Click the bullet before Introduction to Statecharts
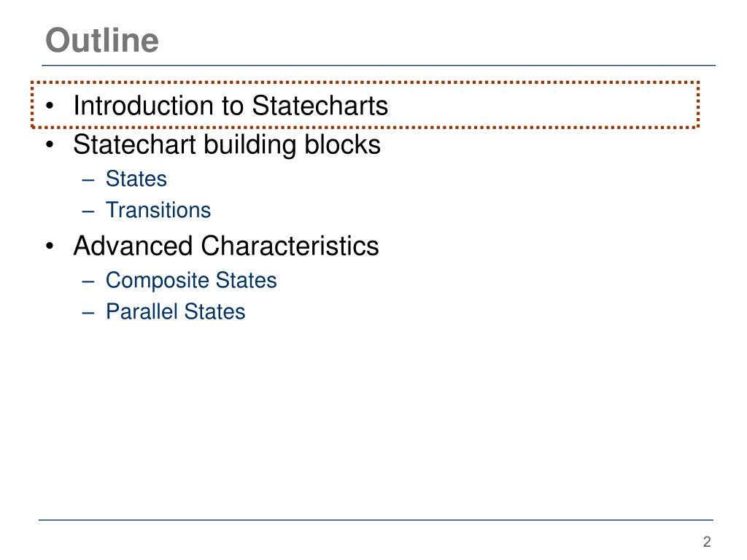The image size is (747, 560). (x=50, y=106)
